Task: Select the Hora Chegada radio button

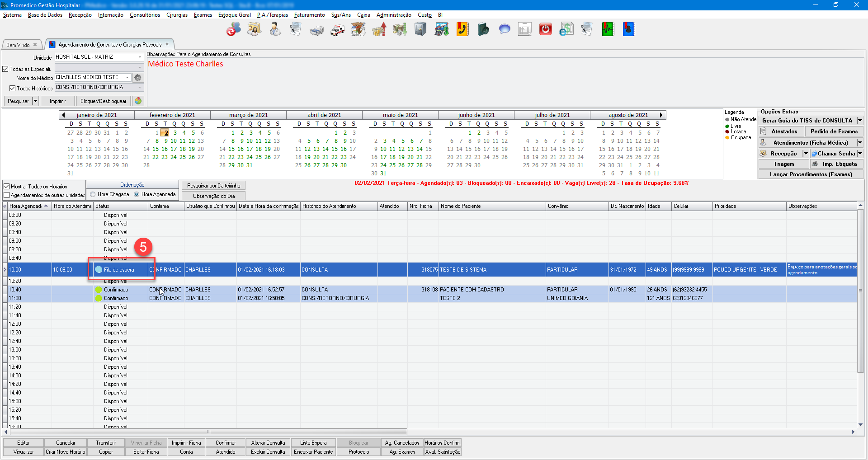Action: point(93,194)
